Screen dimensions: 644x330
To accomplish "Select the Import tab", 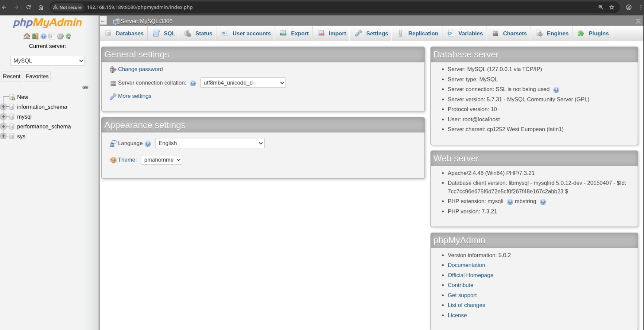I will 331,33.
